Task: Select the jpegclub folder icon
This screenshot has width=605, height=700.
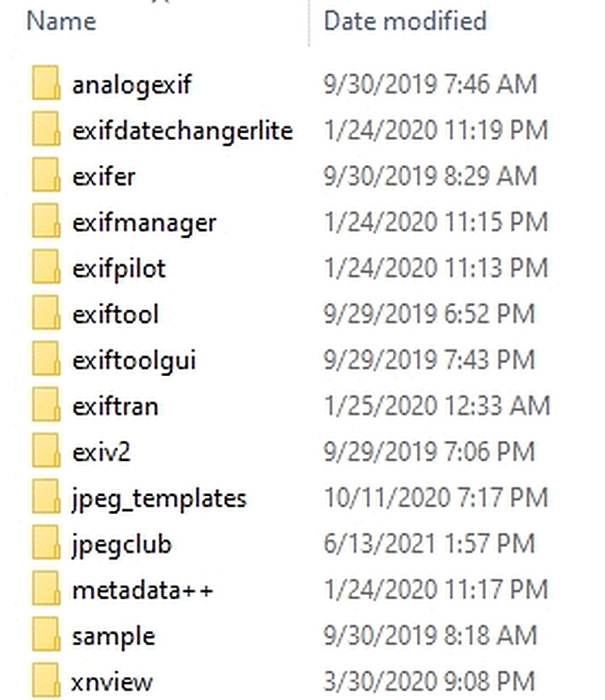Action: coord(46,543)
